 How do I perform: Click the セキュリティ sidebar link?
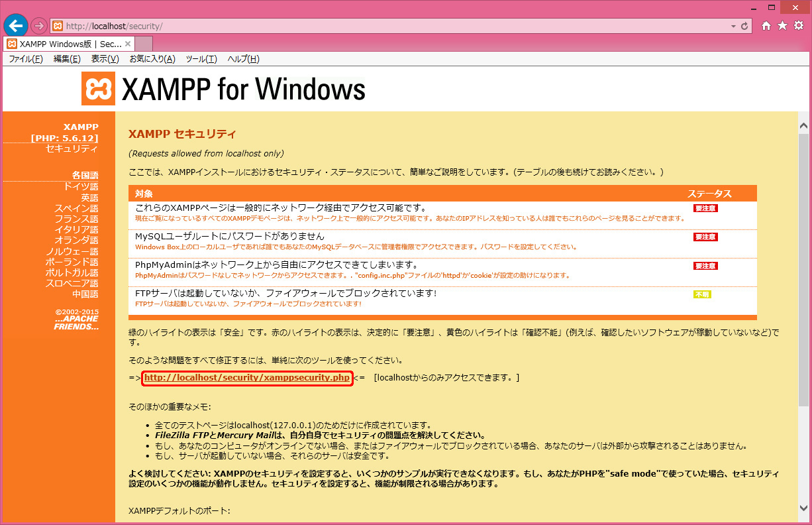[x=72, y=148]
